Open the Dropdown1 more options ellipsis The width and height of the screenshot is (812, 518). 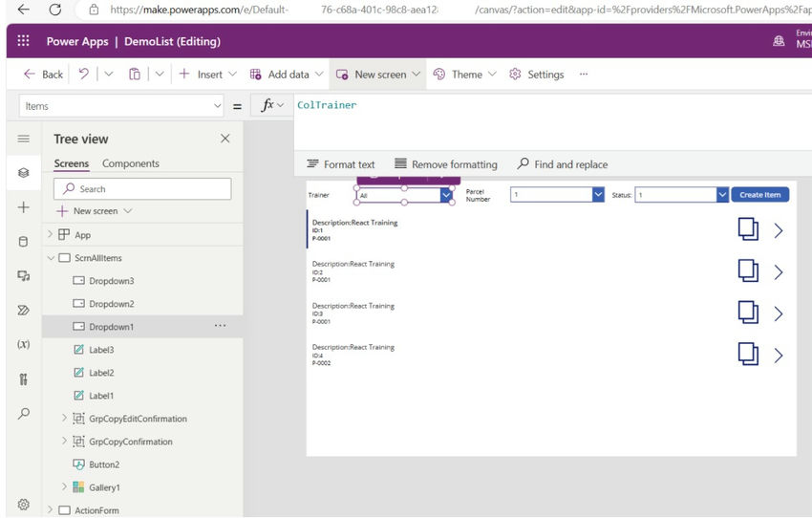tap(220, 326)
